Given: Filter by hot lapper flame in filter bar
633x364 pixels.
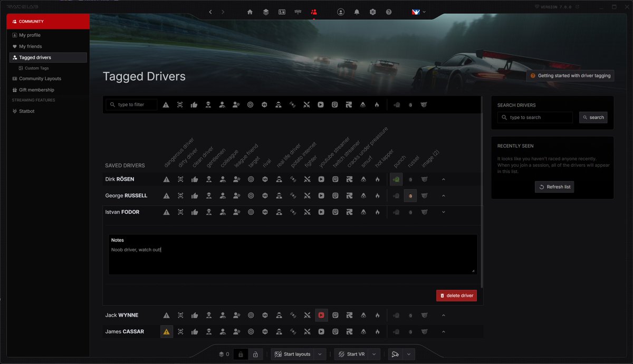Looking at the screenshot, I should 377,104.
